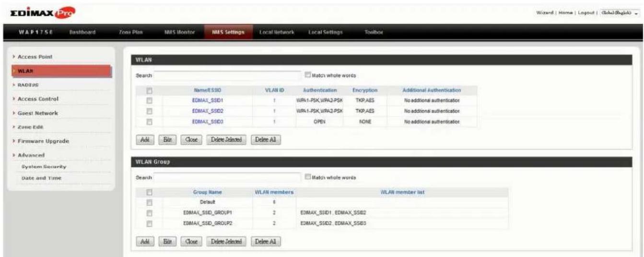Check the EDIMAX_SSID3 row checkbox
644x257 pixels.
click(x=150, y=122)
